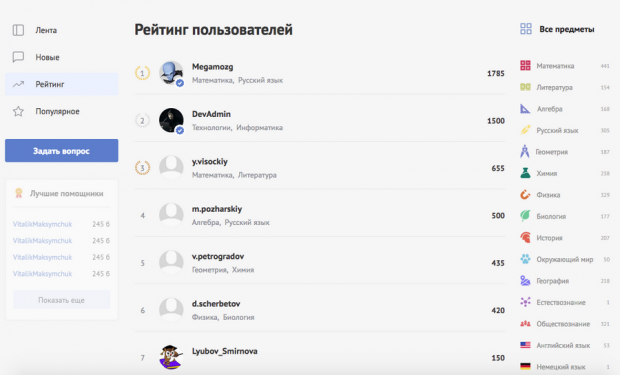Image resolution: width=620 pixels, height=375 pixels.
Task: Click the Технологии, Информатика subjects text
Action: pyautogui.click(x=237, y=127)
